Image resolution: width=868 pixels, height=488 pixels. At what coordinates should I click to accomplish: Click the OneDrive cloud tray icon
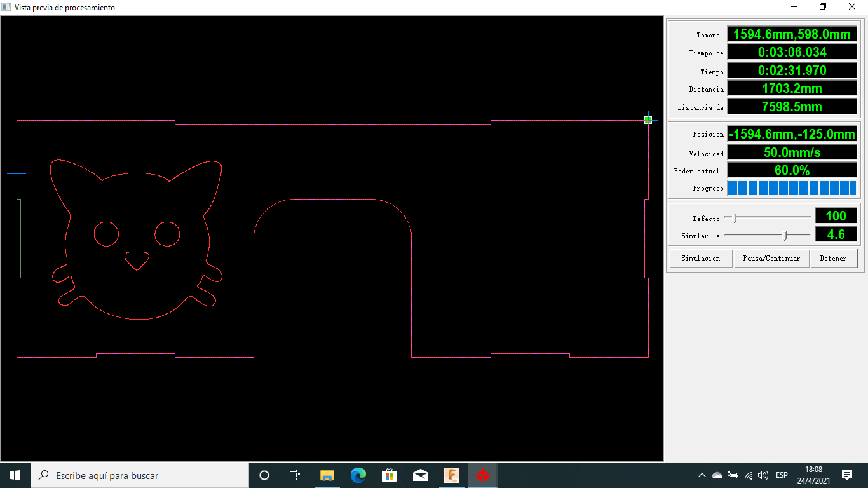717,475
